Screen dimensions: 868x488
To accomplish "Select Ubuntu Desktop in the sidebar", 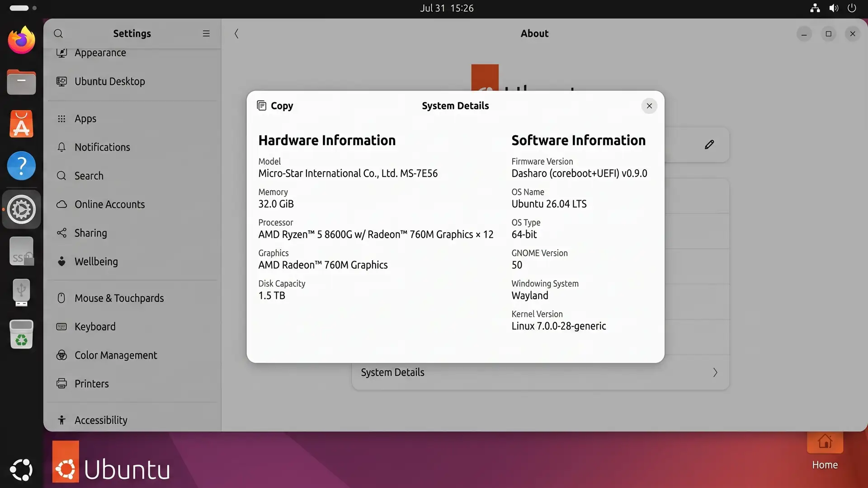I will pos(132,81).
